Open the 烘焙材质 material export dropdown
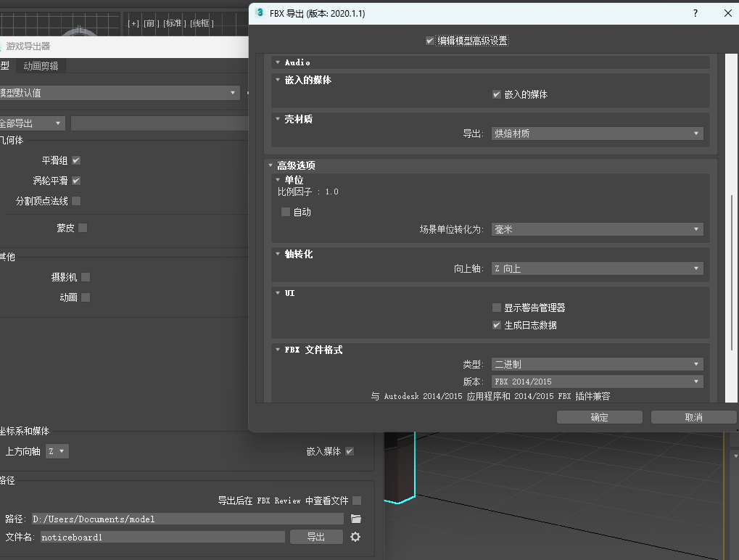Screen dimensions: 739x560 tap(597, 133)
